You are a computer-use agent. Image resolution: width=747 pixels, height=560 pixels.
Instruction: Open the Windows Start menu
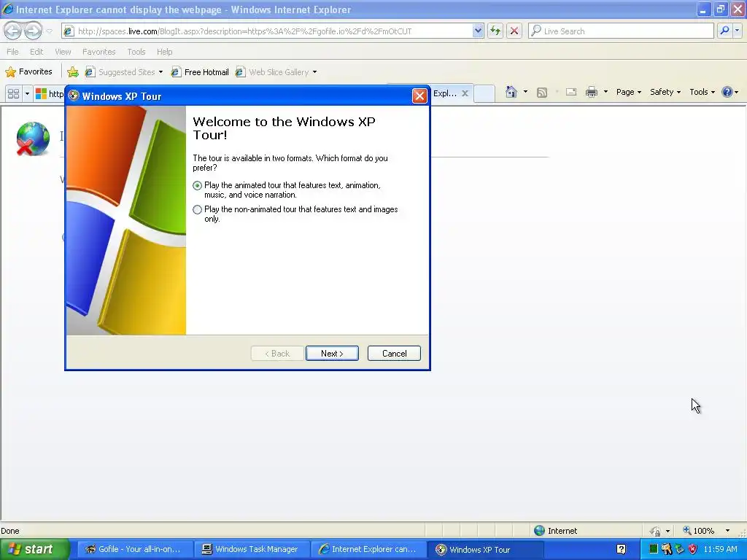click(x=34, y=549)
